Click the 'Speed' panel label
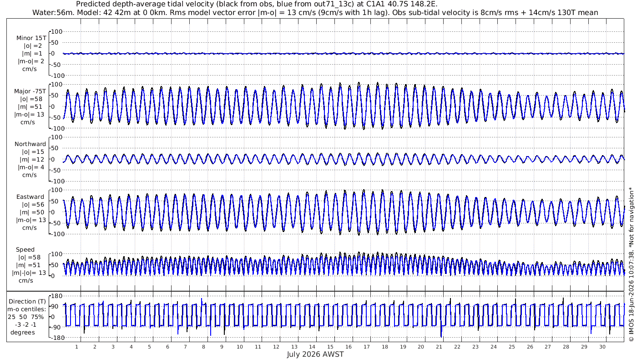Image resolution: width=637 pixels, height=364 pixels. [25, 249]
